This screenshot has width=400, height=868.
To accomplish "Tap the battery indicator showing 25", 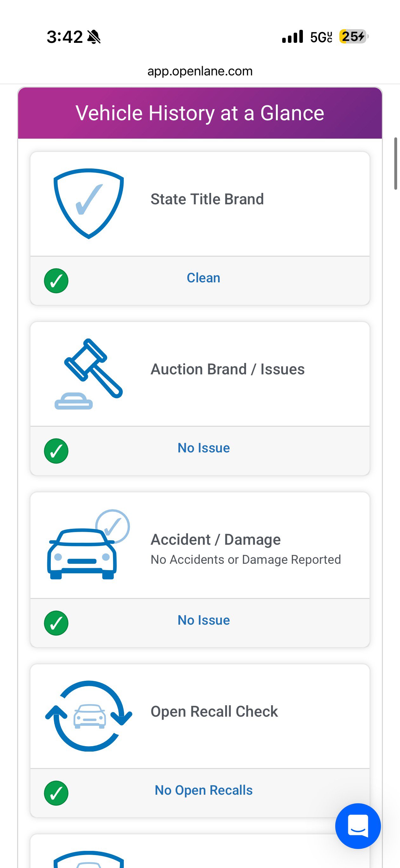I will (x=354, y=36).
